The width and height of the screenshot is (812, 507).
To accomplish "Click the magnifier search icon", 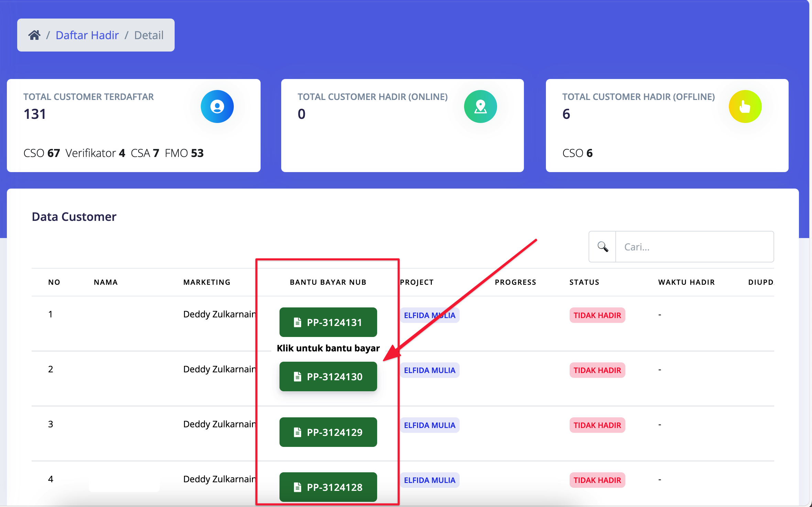I will pos(602,247).
